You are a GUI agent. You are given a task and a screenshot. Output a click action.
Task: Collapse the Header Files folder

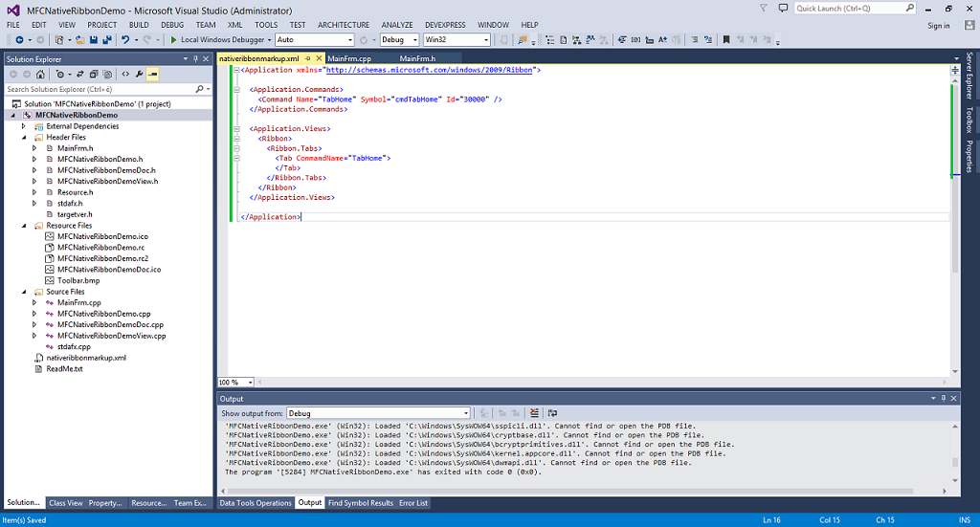pyautogui.click(x=24, y=138)
